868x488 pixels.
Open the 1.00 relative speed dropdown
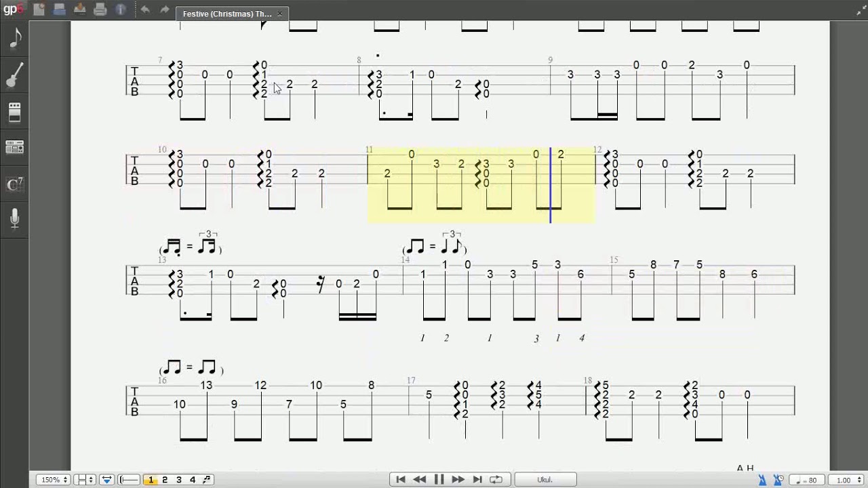pos(846,481)
